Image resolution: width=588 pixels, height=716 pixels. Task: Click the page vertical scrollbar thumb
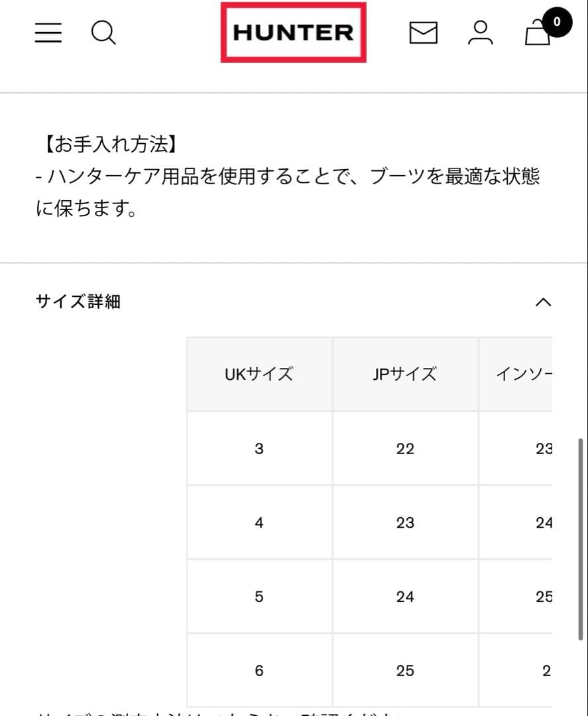[581, 538]
